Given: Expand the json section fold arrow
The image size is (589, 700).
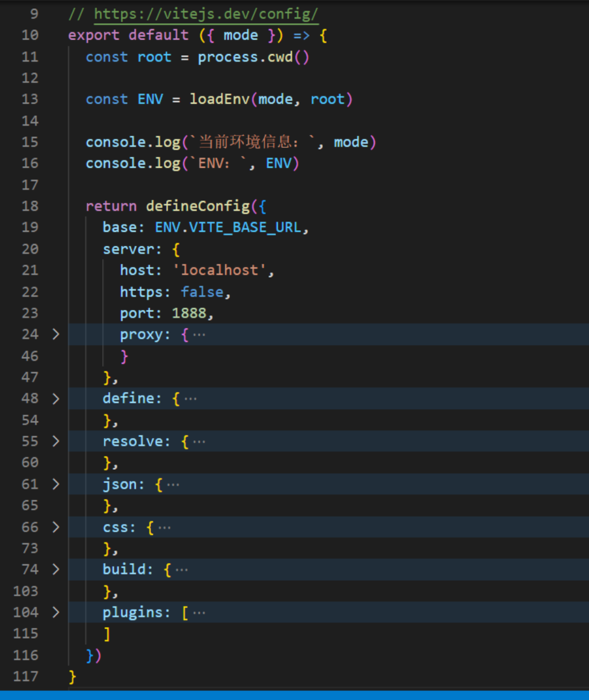Looking at the screenshot, I should click(x=56, y=484).
